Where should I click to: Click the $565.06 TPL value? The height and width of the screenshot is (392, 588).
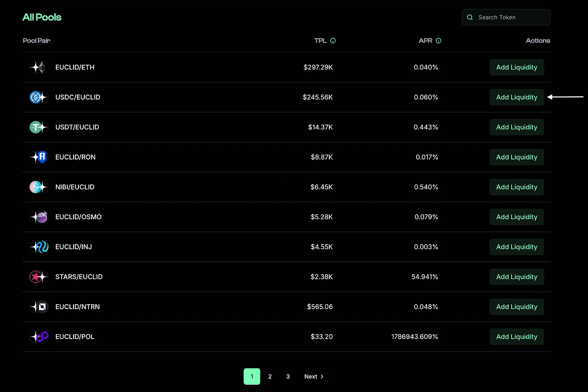click(320, 307)
